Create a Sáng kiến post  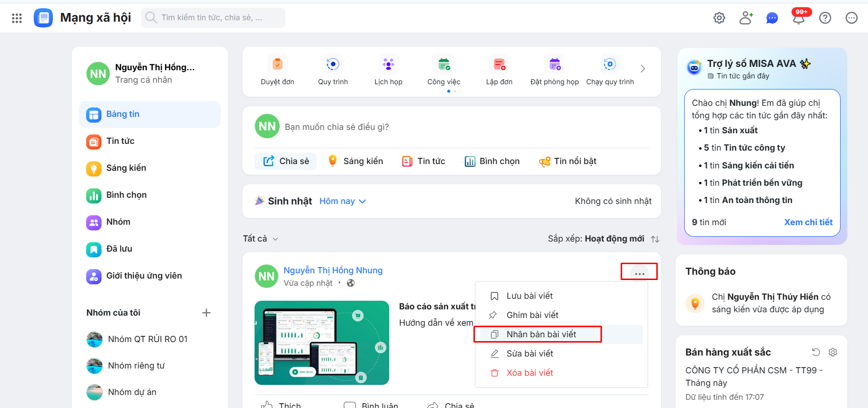point(355,161)
